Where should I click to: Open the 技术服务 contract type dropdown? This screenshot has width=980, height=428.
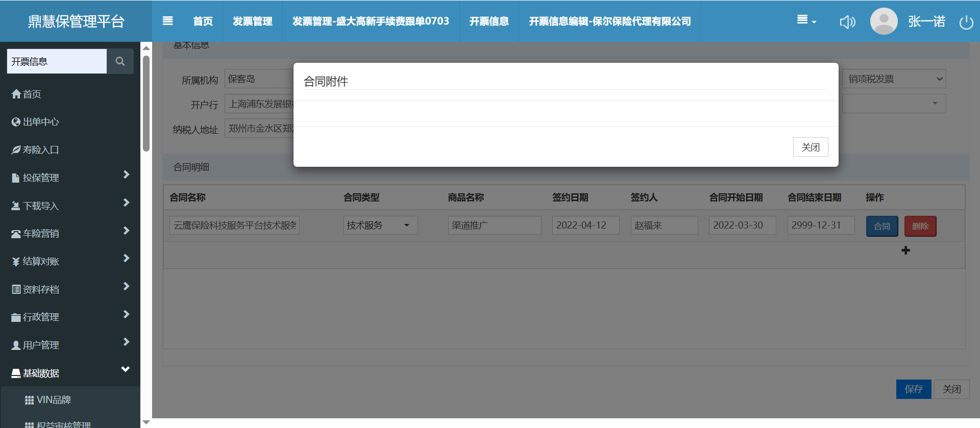[x=380, y=225]
